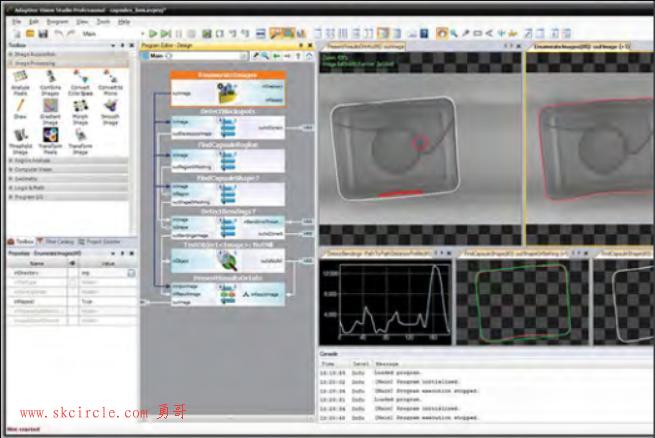
Task: Open the View menu
Action: (x=82, y=21)
